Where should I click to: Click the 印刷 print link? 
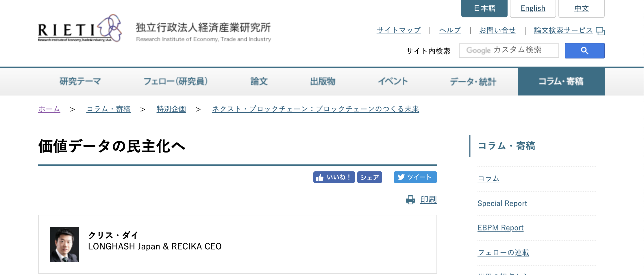(428, 200)
